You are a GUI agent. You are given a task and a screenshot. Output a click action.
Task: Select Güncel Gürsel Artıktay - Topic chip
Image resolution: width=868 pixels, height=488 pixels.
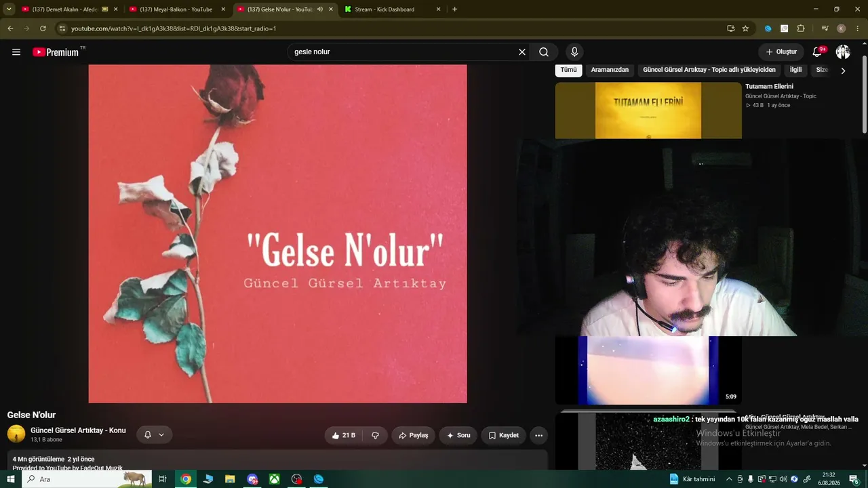pos(709,70)
